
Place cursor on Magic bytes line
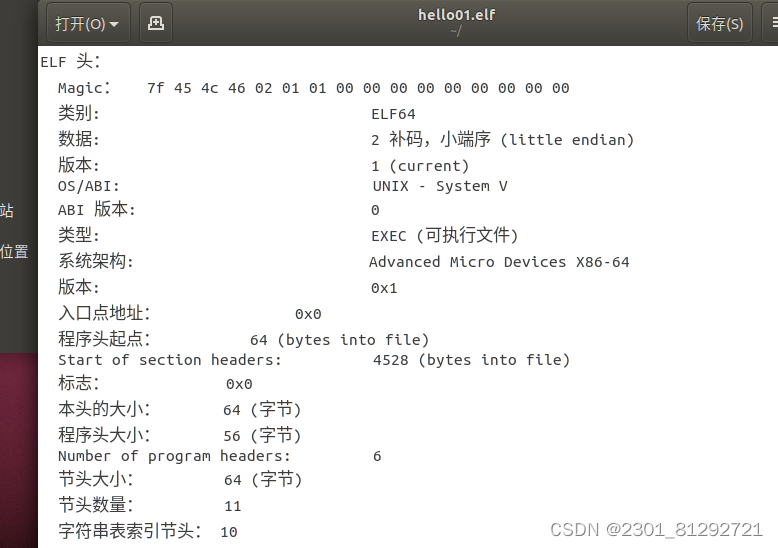[x=314, y=88]
